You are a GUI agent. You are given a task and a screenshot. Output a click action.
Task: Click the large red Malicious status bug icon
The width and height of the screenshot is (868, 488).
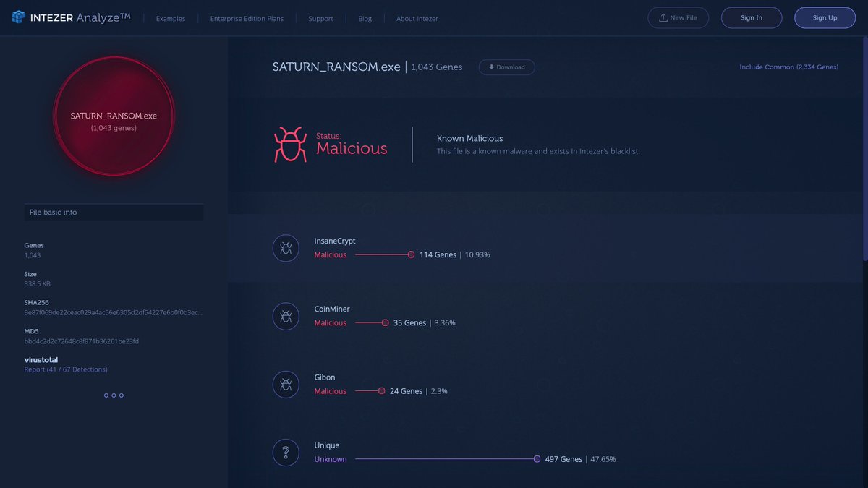point(290,145)
